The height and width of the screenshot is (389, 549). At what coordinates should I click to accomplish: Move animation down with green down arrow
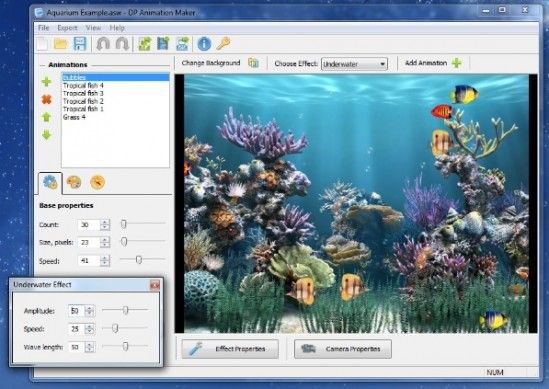47,135
